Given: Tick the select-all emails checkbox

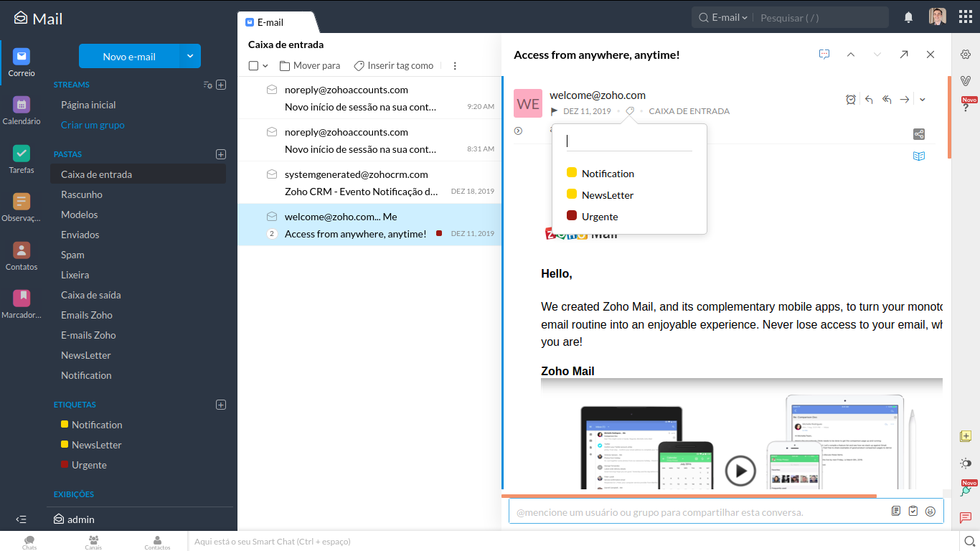Looking at the screenshot, I should 253,66.
